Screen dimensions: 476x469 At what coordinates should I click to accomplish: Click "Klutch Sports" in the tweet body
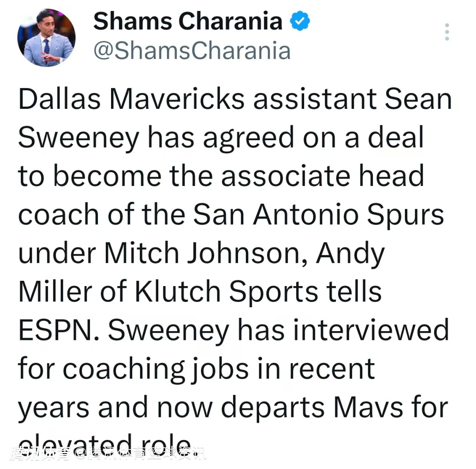pos(226,291)
